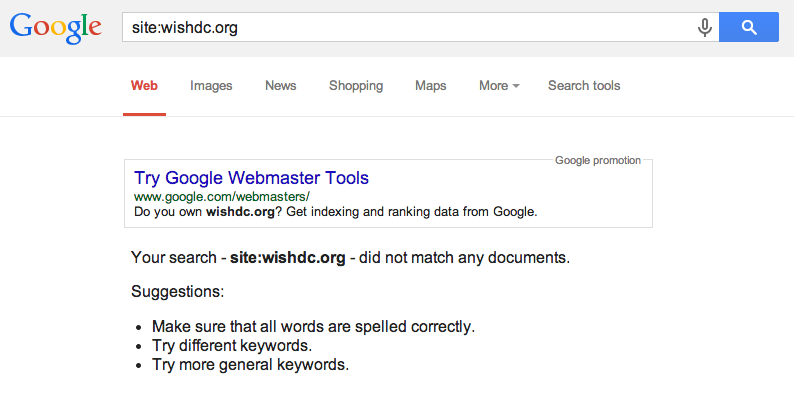The width and height of the screenshot is (794, 400).
Task: Expand the More dropdown menu
Action: click(x=499, y=86)
